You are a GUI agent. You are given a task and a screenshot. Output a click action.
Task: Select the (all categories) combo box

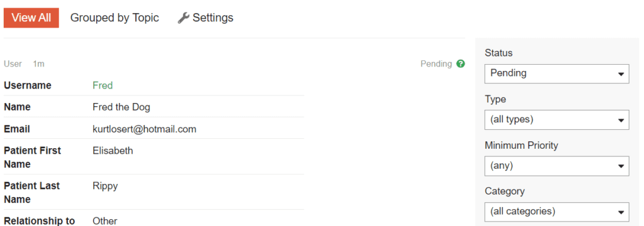coord(557,212)
